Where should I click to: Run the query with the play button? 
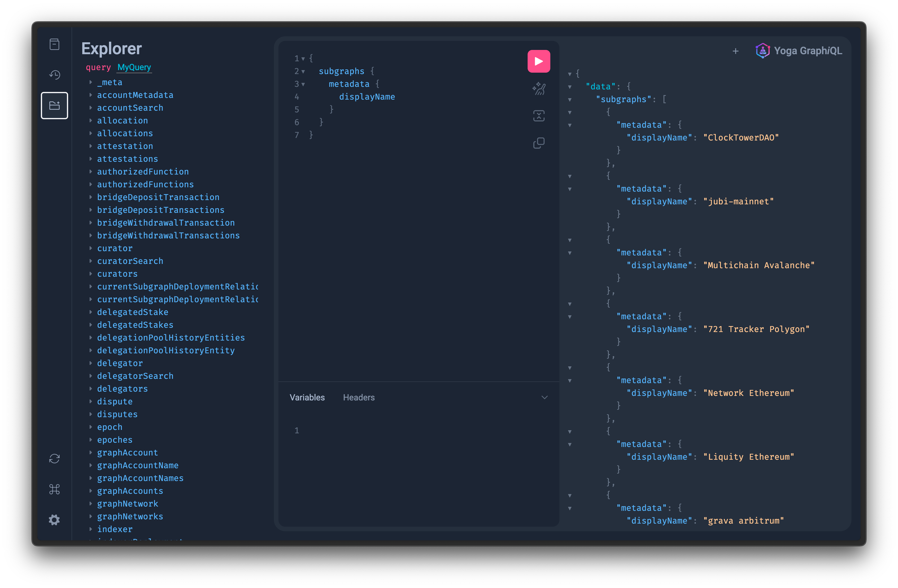[538, 61]
